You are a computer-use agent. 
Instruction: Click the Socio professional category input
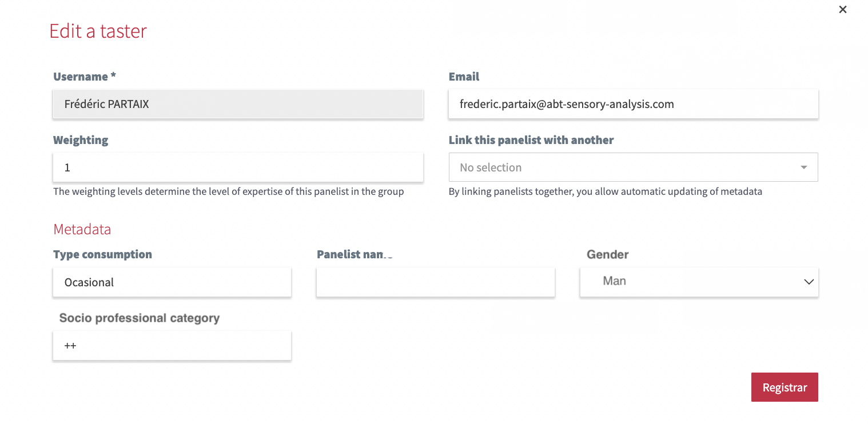pos(172,346)
